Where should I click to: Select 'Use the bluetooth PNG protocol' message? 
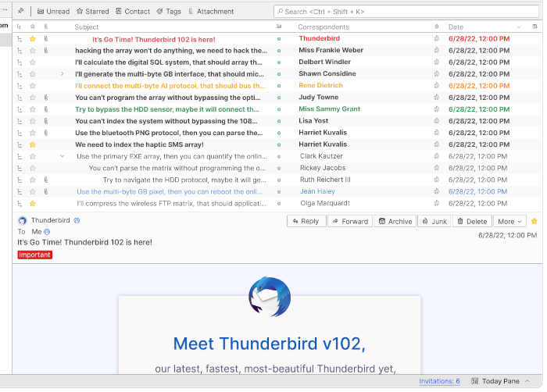click(277, 133)
